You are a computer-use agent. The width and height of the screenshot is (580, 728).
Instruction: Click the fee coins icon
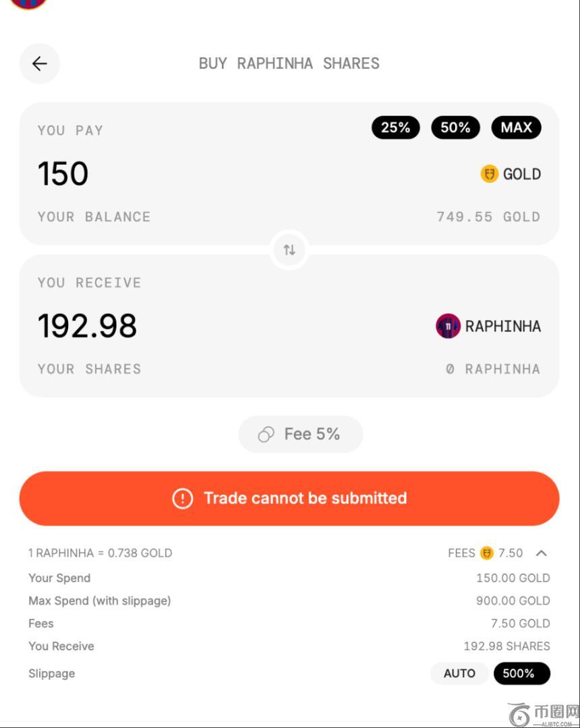[x=266, y=435]
